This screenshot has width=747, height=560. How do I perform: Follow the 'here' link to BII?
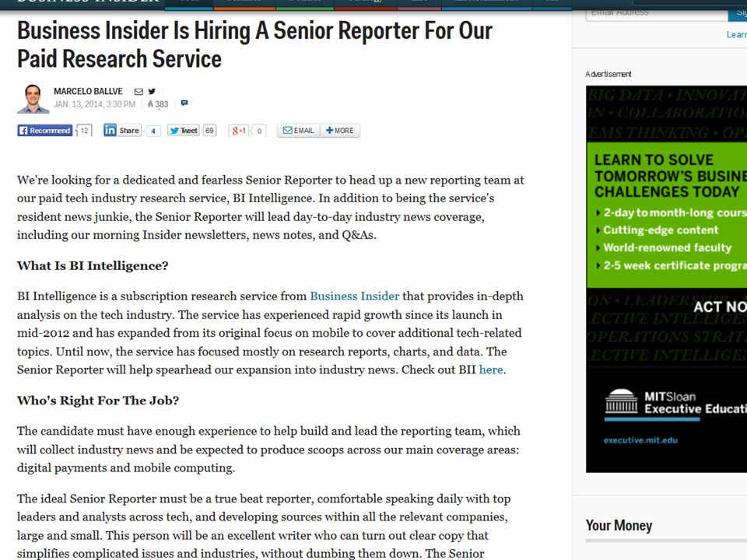tap(491, 370)
